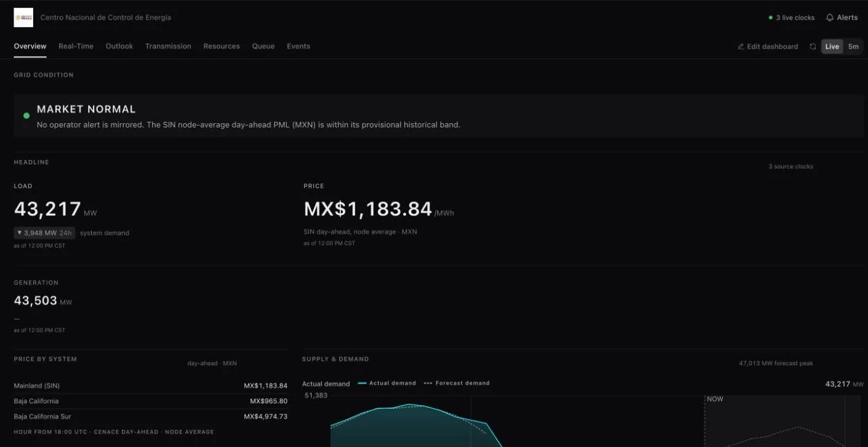The width and height of the screenshot is (868, 447).
Task: Click the MX$4,974.73 price value
Action: click(x=265, y=417)
